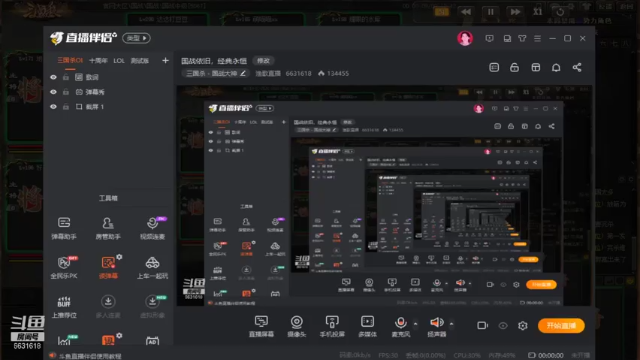Open the 上车一起玩 car icon tool

click(152, 267)
